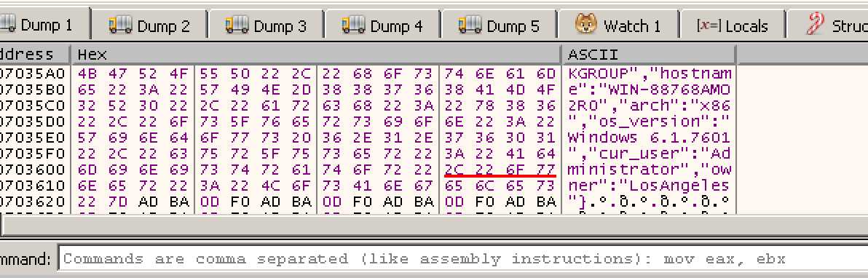Select underlined hex bytes 2C 22 6F 77
This screenshot has height=278, width=868.
click(500, 169)
